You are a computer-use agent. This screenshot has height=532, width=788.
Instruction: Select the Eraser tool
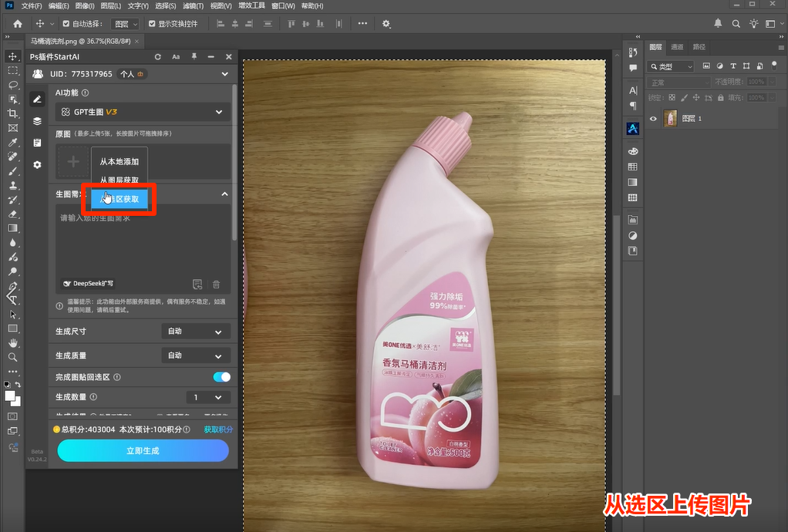point(12,214)
